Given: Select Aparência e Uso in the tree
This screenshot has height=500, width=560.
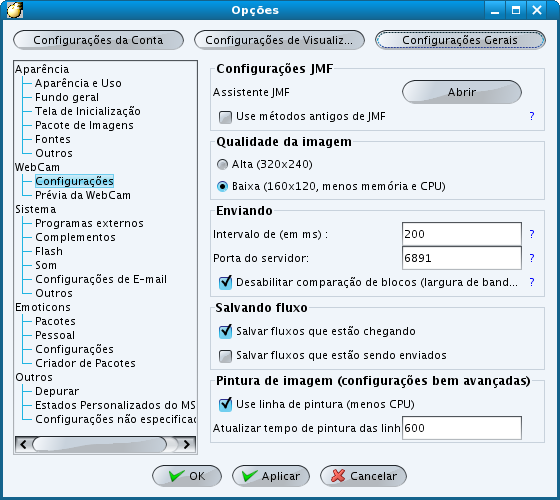Looking at the screenshot, I should 78,83.
